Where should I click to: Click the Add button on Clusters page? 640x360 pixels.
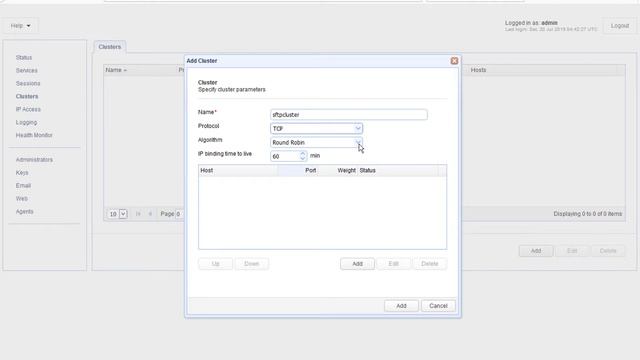coord(536,251)
